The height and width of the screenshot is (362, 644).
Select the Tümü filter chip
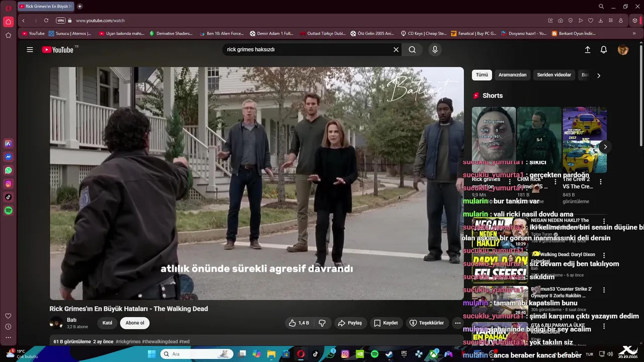[x=482, y=75]
